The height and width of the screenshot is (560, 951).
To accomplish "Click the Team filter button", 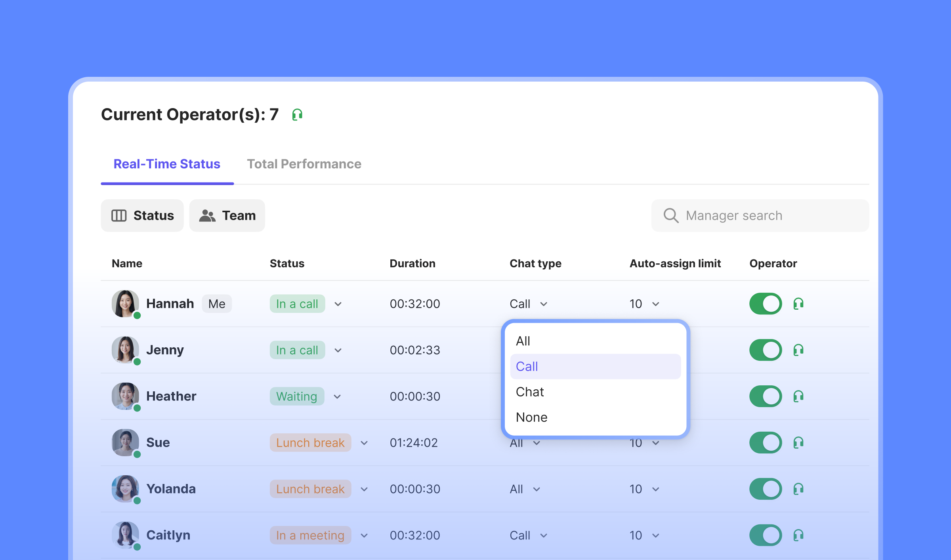I will pos(227,215).
